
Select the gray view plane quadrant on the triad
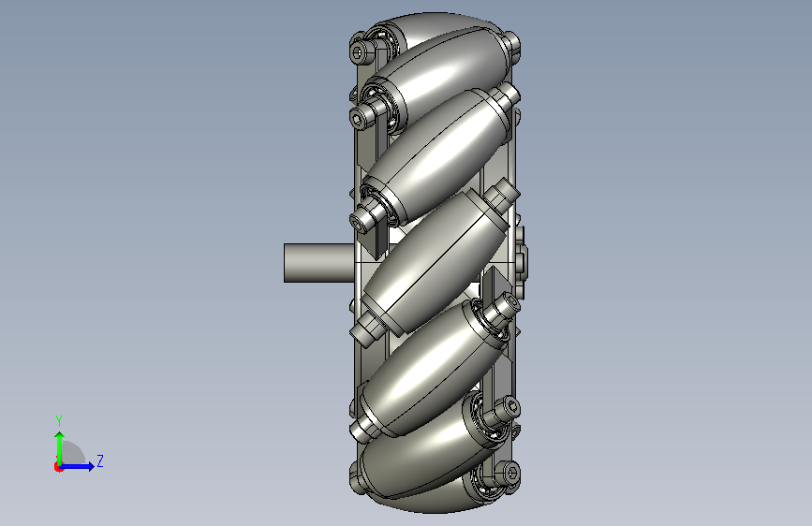coord(74,452)
